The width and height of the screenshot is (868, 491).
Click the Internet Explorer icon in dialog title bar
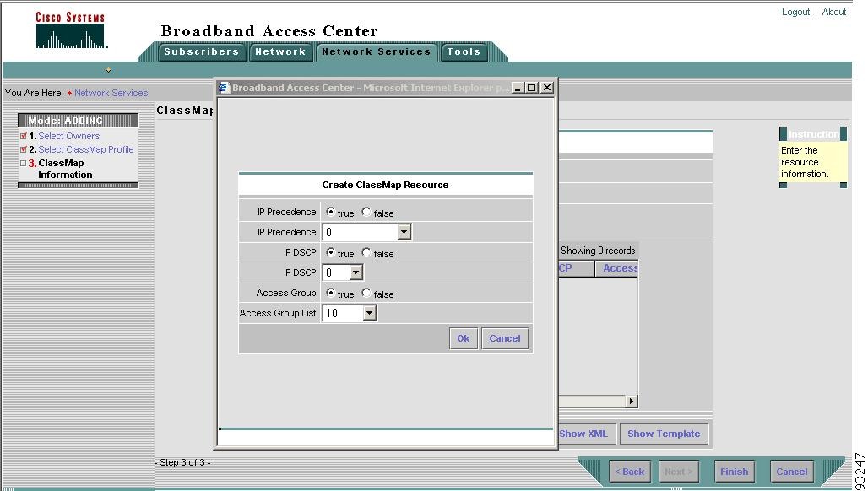pos(224,88)
